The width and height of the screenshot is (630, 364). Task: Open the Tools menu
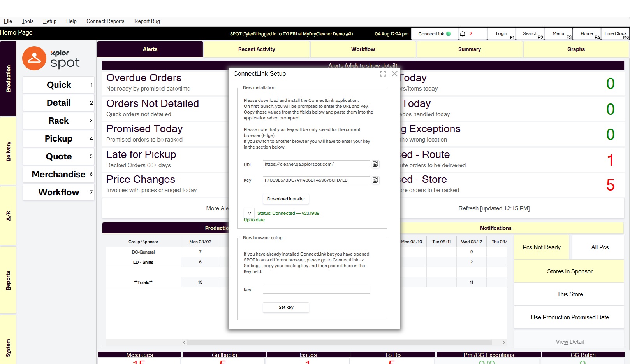point(28,21)
